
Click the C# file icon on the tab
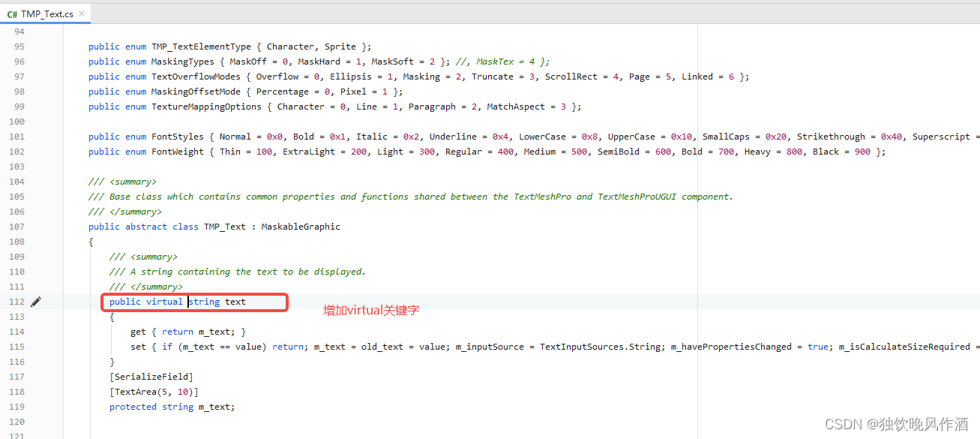13,14
